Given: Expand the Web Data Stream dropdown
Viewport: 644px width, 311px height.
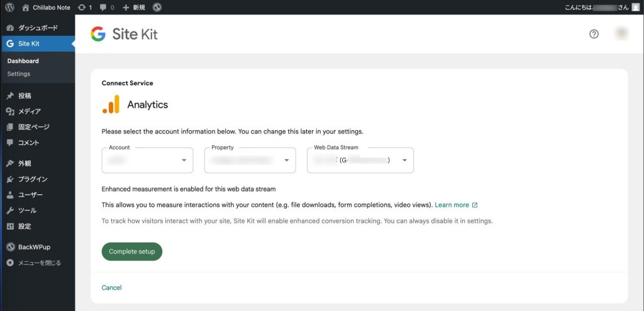Looking at the screenshot, I should click(360, 161).
